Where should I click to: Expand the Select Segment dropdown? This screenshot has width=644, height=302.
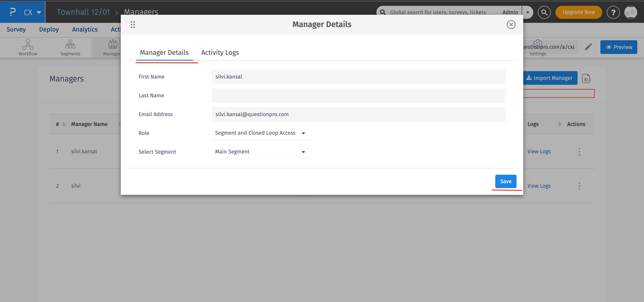point(261,152)
